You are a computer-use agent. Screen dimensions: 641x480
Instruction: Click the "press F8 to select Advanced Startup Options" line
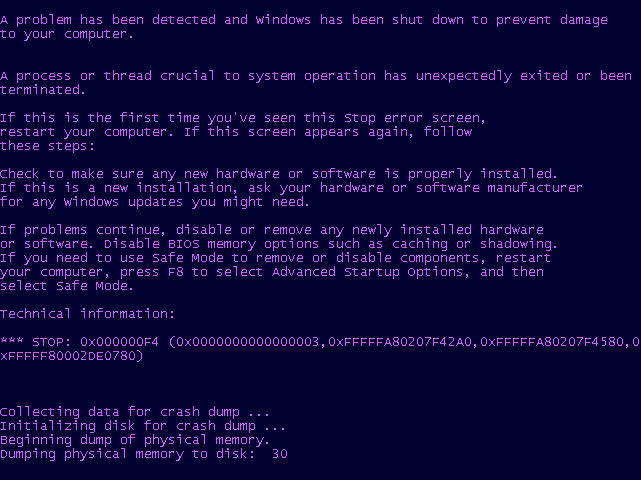pyautogui.click(x=272, y=272)
